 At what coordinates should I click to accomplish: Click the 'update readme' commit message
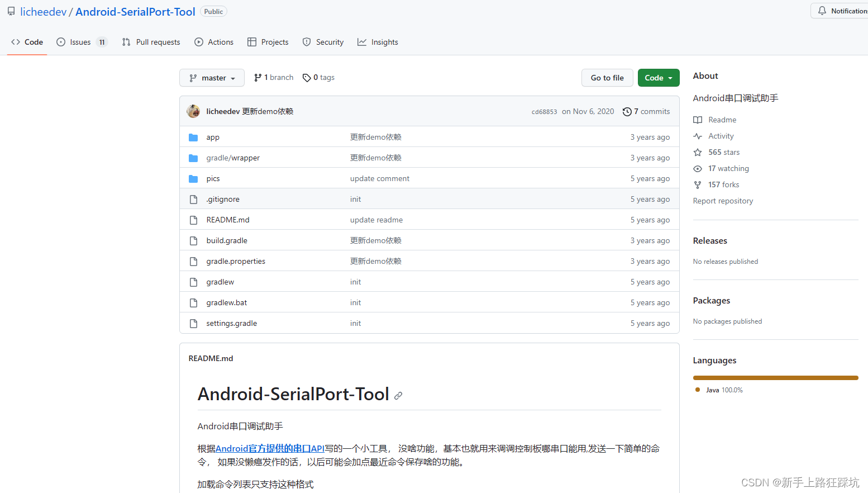click(x=376, y=220)
